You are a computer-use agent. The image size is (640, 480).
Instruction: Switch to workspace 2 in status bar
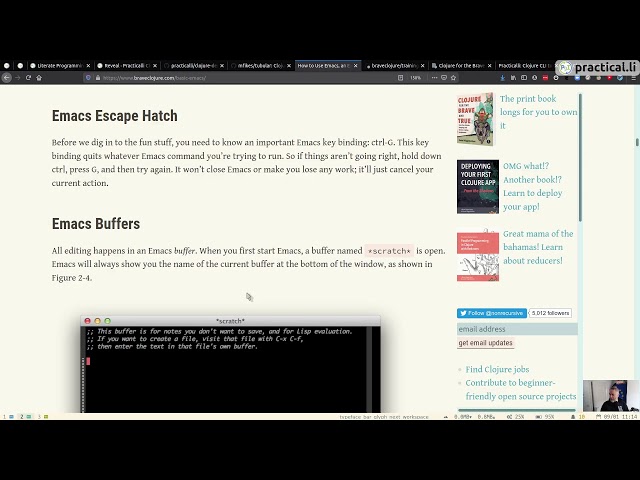(26, 417)
